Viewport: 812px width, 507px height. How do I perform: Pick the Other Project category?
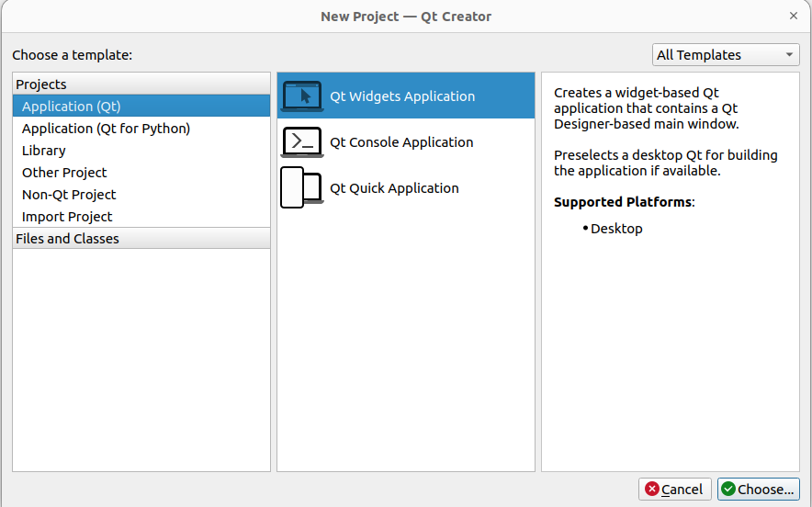point(141,173)
